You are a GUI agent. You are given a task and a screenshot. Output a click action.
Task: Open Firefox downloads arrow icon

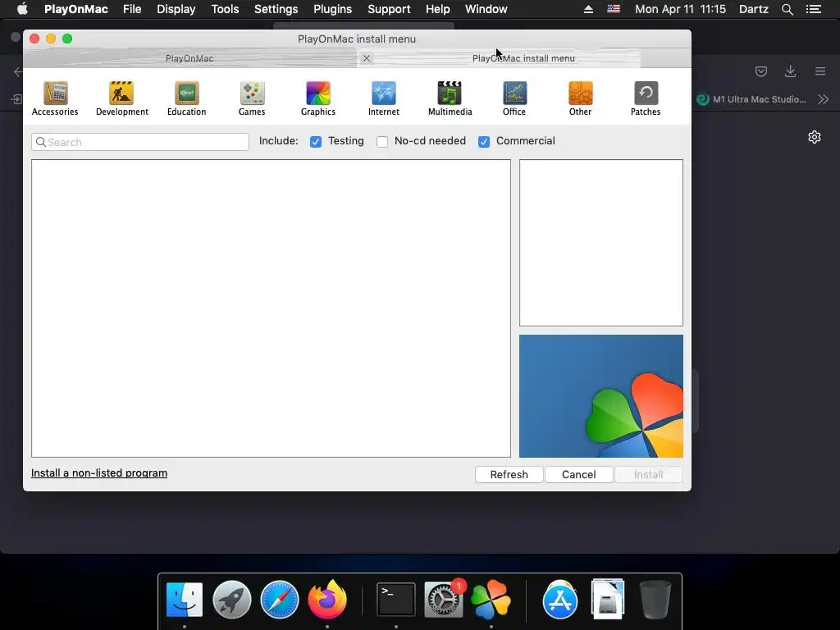point(790,71)
